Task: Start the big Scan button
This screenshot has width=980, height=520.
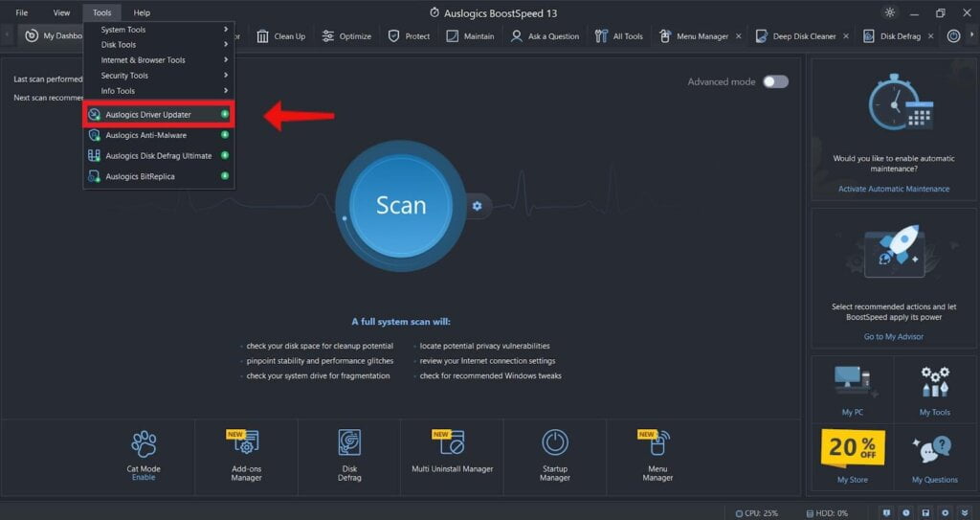Action: [401, 206]
